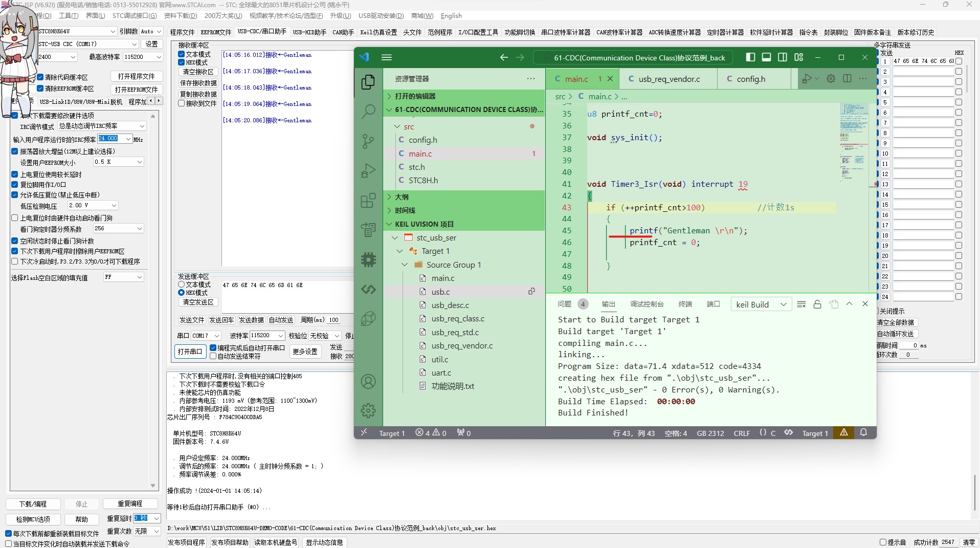
Task: Open the Extensions view in VS Code
Action: tap(368, 200)
